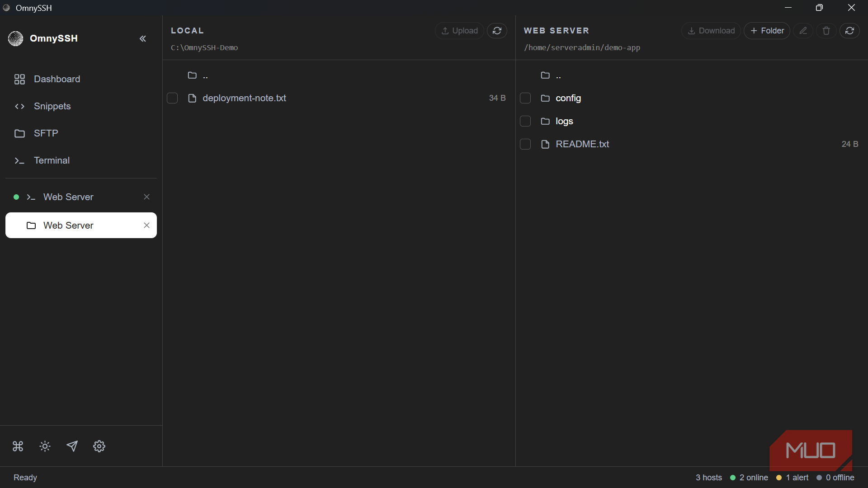The height and width of the screenshot is (488, 868).
Task: Refresh the Local file list
Action: tap(497, 31)
